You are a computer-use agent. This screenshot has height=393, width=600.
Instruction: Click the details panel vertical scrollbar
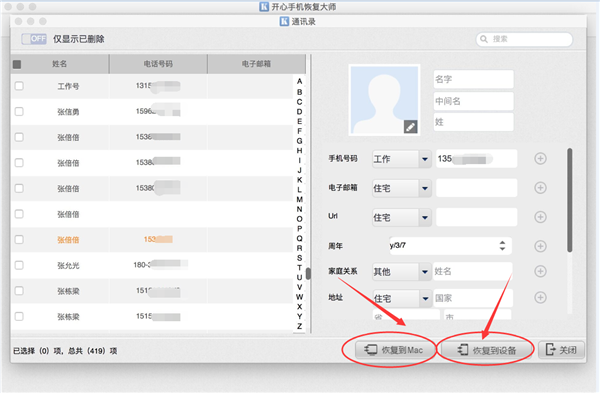pyautogui.click(x=570, y=200)
